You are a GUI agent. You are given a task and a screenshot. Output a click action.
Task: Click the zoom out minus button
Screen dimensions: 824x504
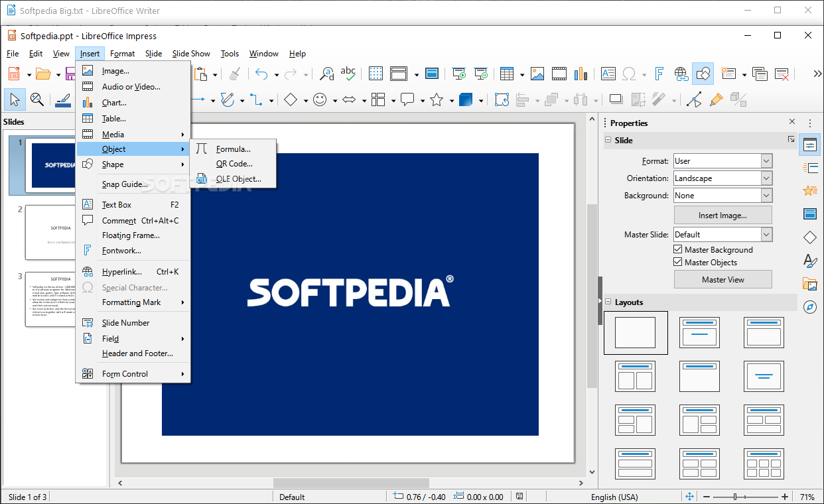coord(707,497)
